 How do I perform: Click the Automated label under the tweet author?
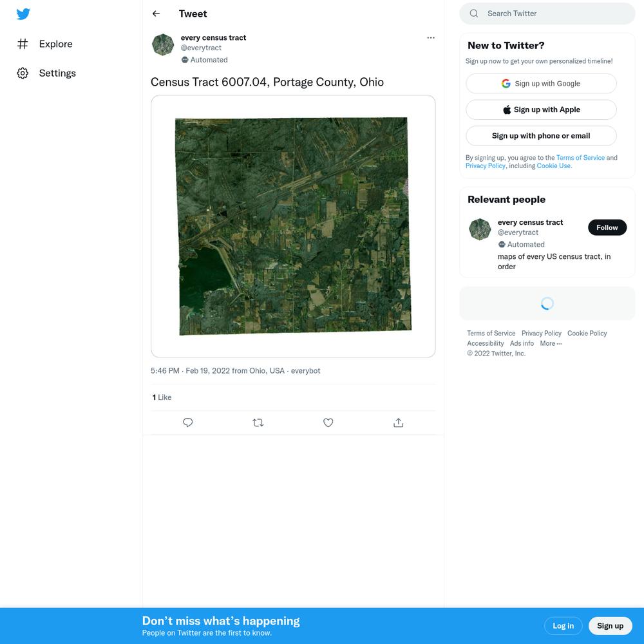point(209,60)
